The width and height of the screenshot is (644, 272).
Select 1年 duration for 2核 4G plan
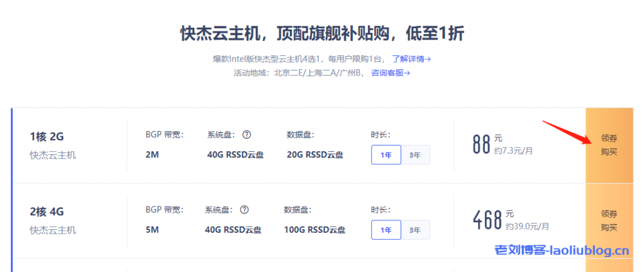[x=386, y=230]
